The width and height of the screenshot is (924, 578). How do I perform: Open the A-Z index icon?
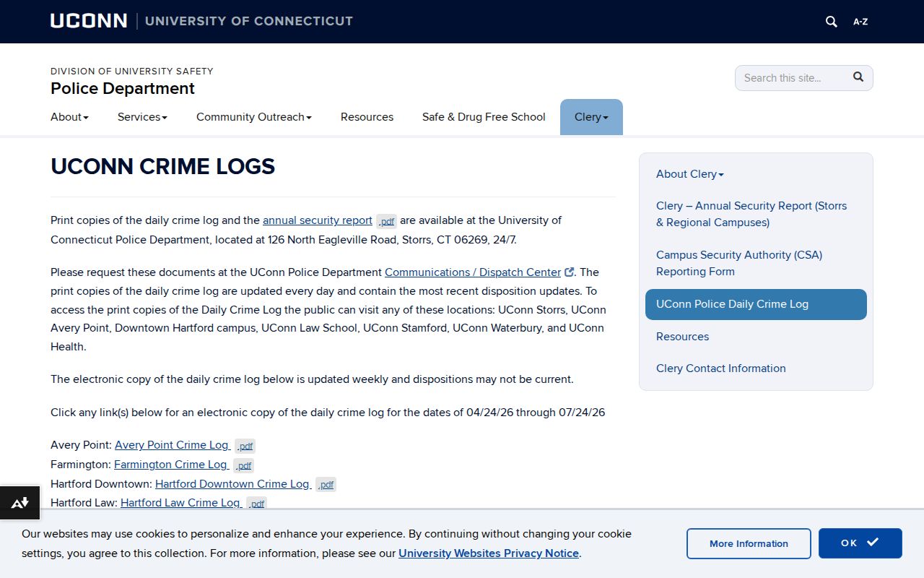coord(860,22)
